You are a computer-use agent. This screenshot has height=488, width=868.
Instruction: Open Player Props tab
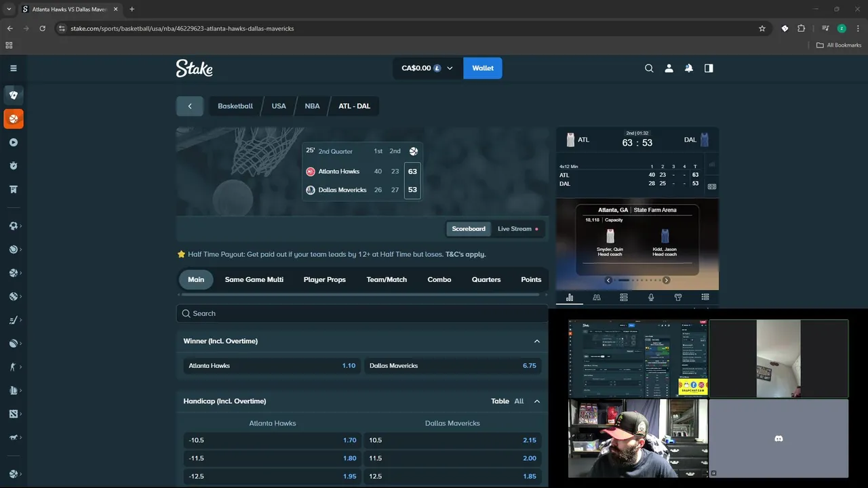pyautogui.click(x=325, y=279)
